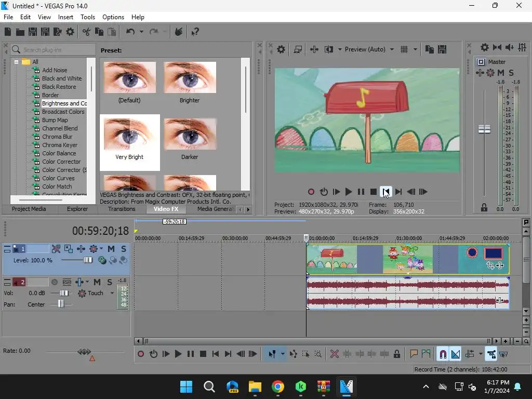Open Normal Edit tool dropdown arrow
This screenshot has width=532, height=399.
(283, 354)
